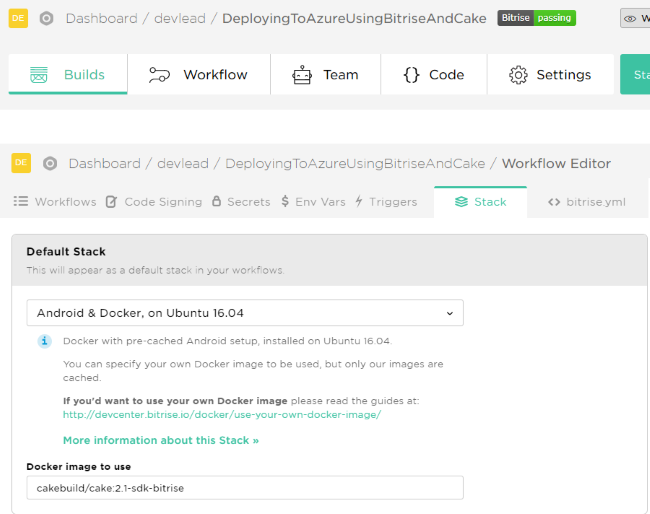Viewport: 650px width, 514px height.
Task: Click the Default Stack heading
Action: tap(66, 252)
